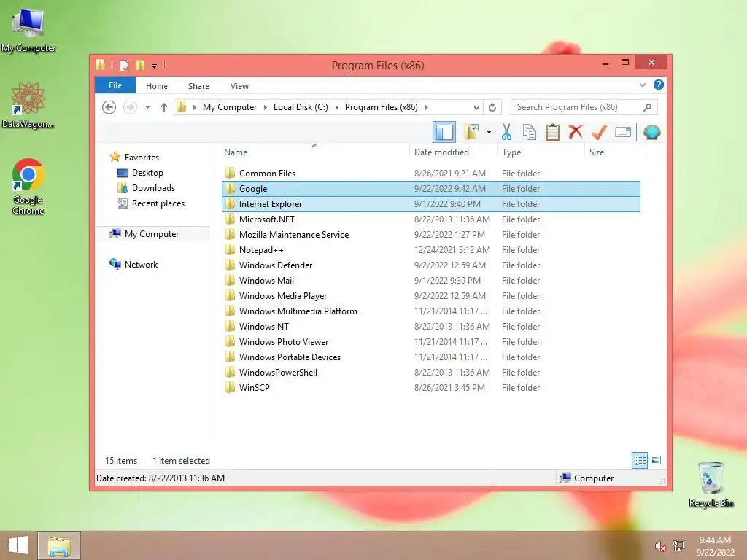Switch to the Share ribbon tab
Image resolution: width=747 pixels, height=560 pixels.
click(x=198, y=86)
